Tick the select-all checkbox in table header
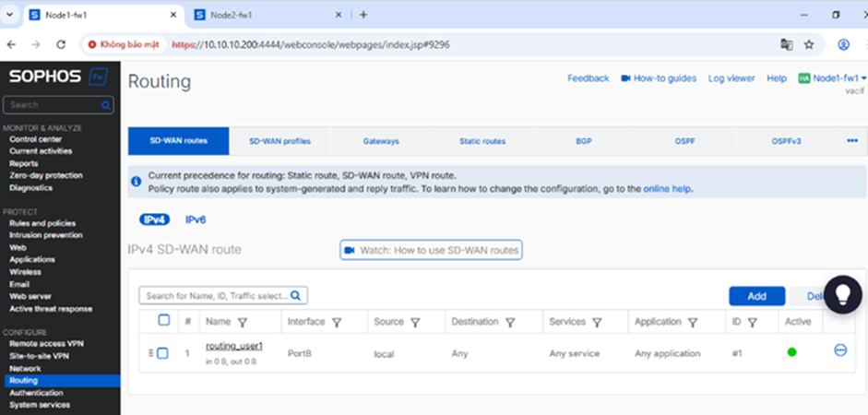 tap(164, 320)
